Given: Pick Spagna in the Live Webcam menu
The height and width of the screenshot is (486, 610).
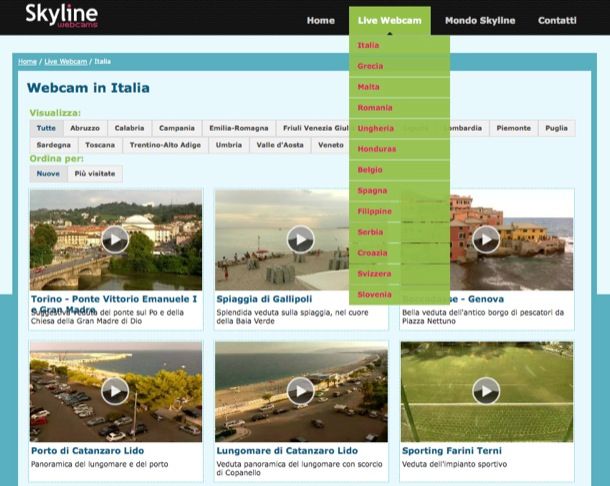Looking at the screenshot, I should 400,191.
